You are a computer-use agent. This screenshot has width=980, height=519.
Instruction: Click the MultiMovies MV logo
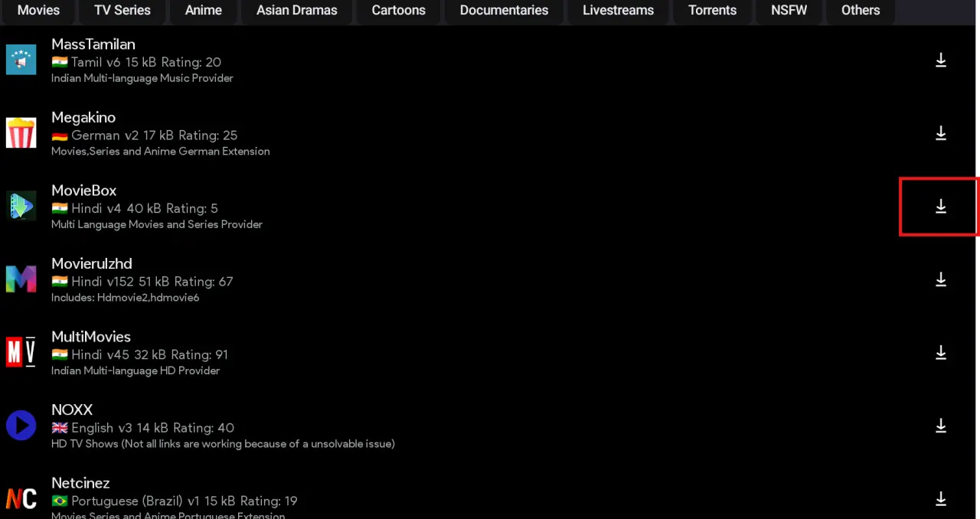pyautogui.click(x=21, y=352)
